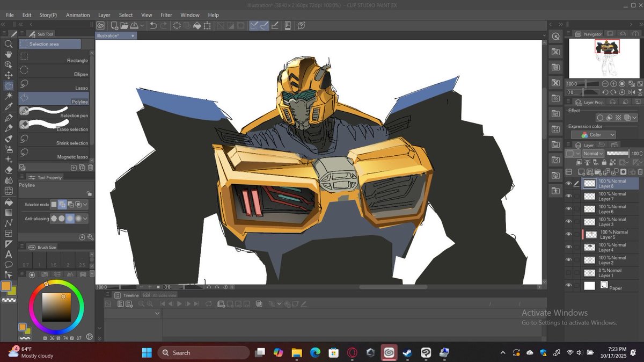Click the Clear (spinner-like) icon
The image size is (644, 362).
point(177,25)
